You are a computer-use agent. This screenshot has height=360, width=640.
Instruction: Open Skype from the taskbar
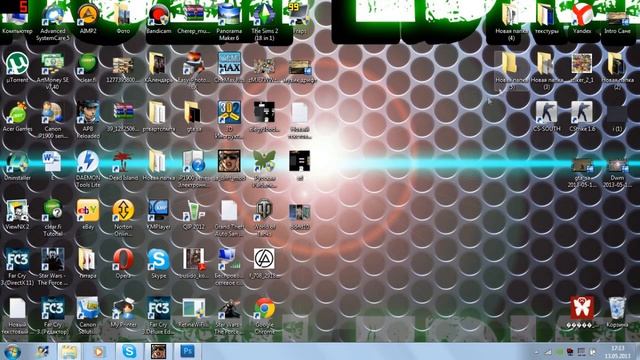[129, 351]
